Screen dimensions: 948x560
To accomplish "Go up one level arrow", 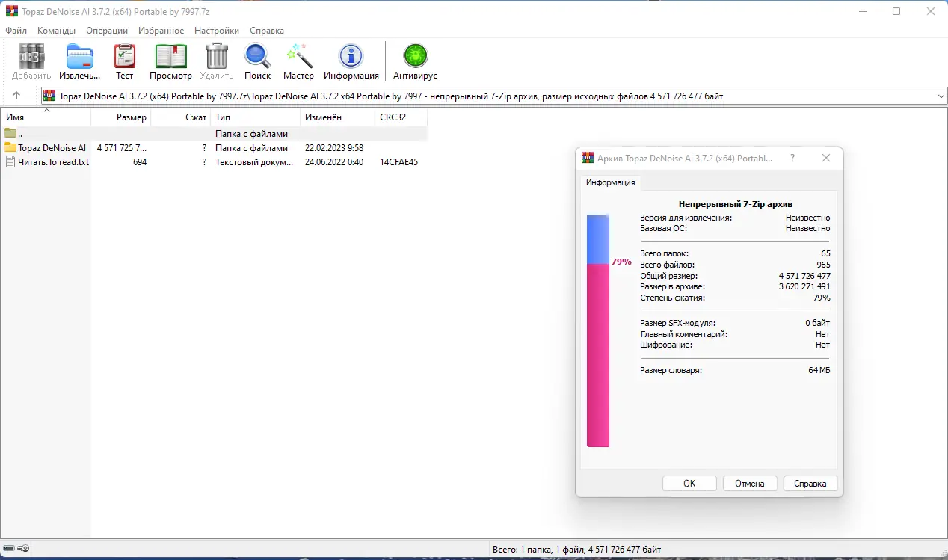I will pyautogui.click(x=16, y=96).
